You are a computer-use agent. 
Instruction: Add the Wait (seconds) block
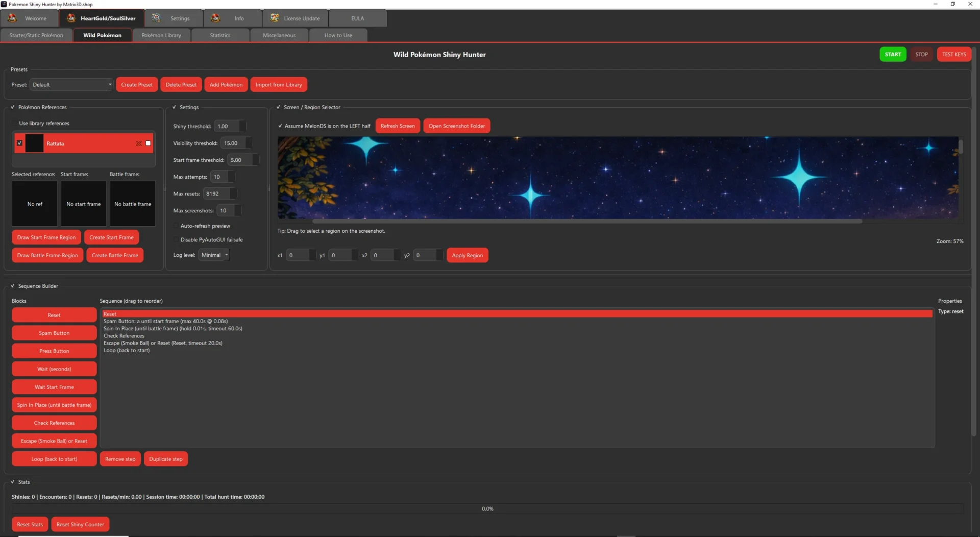pyautogui.click(x=54, y=369)
